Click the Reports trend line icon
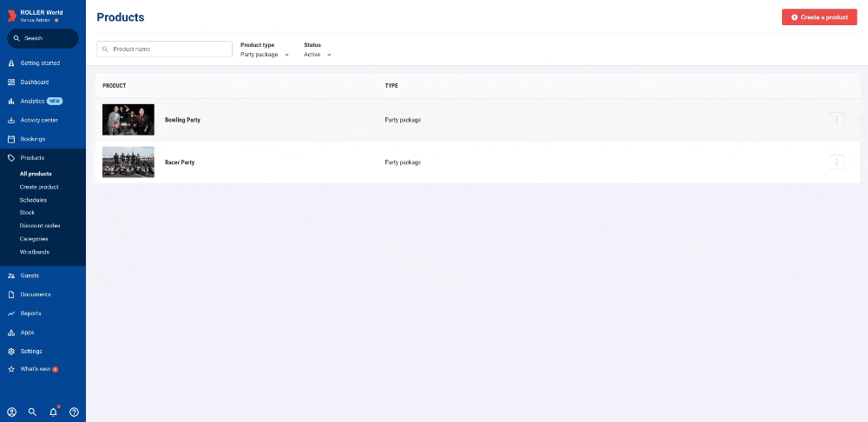The width and height of the screenshot is (868, 422). coord(11,313)
